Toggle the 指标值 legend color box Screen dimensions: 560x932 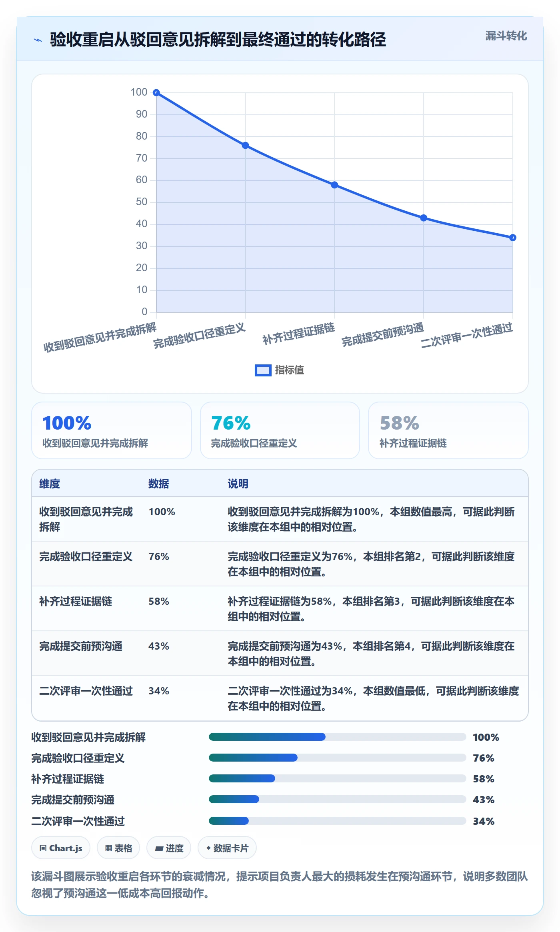click(x=263, y=370)
